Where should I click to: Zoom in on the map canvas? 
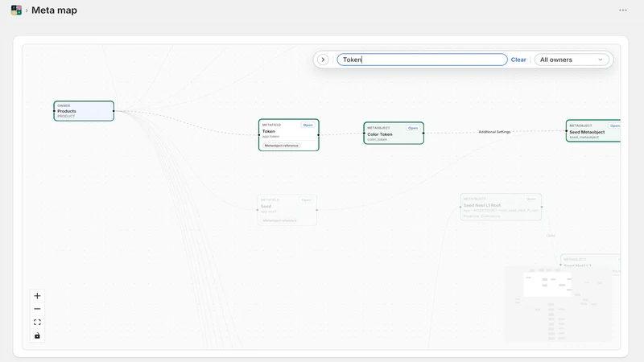coord(37,296)
